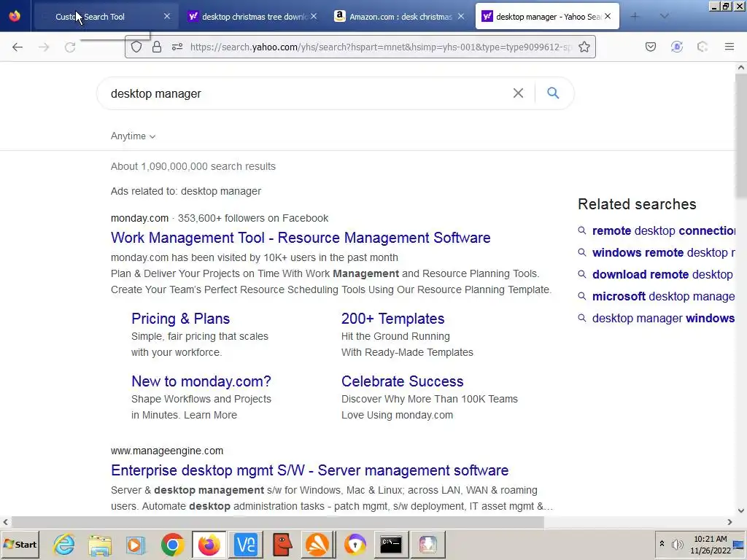Open the Pricing & Plans link
The image size is (747, 560).
click(181, 319)
